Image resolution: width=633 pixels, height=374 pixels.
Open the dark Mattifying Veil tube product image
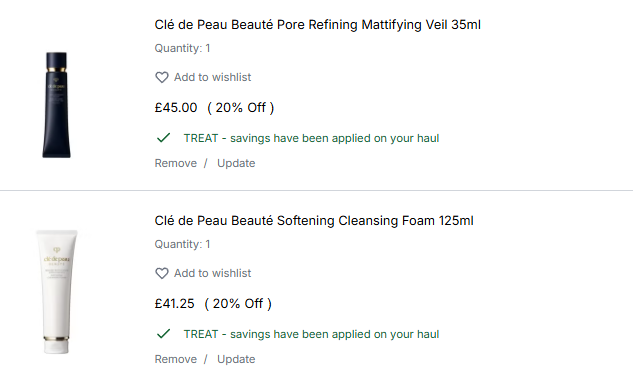pyautogui.click(x=57, y=105)
